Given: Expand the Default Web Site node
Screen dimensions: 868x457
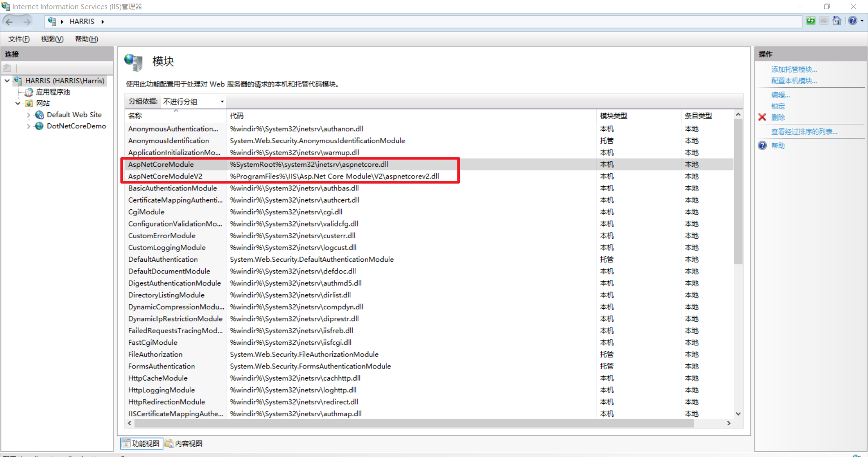Looking at the screenshot, I should point(28,115).
